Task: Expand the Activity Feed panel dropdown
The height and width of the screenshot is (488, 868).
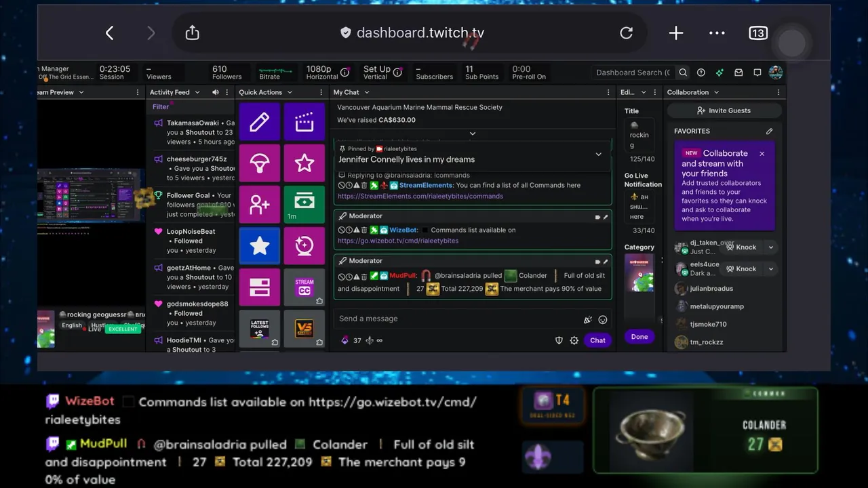Action: 197,92
